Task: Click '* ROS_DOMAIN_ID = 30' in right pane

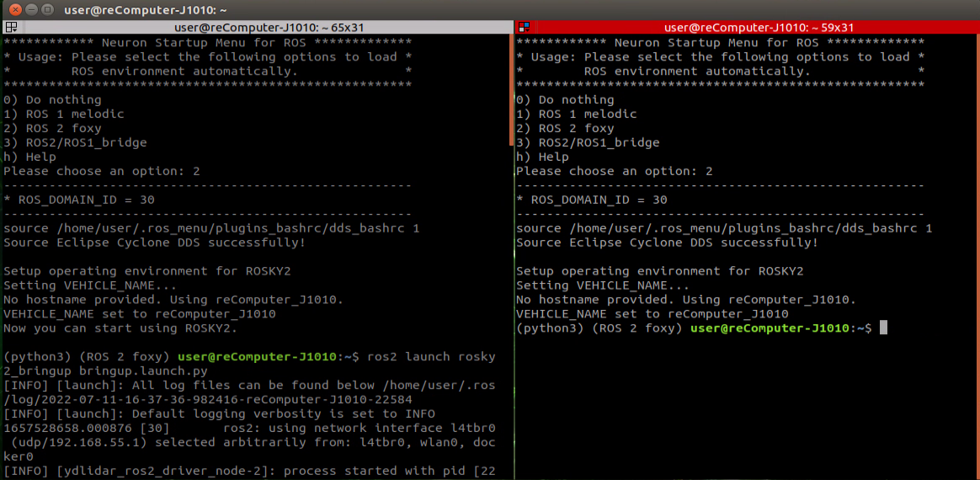Action: [592, 200]
